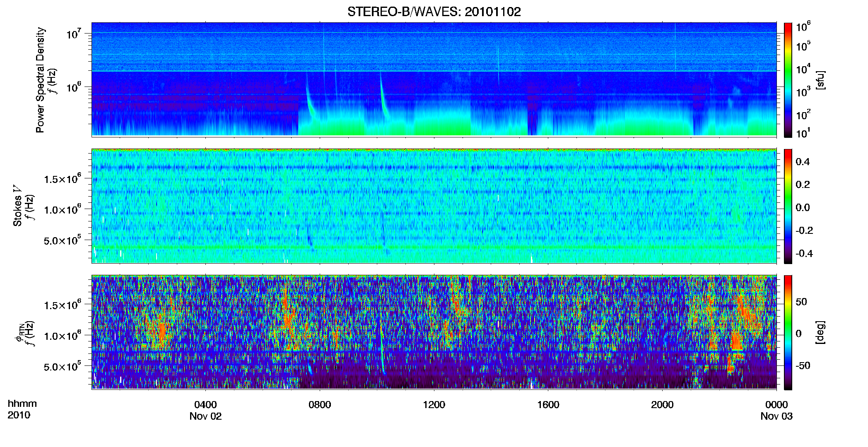Click the '[sfu]' color bar unit label
The image size is (868, 447).
820,80
